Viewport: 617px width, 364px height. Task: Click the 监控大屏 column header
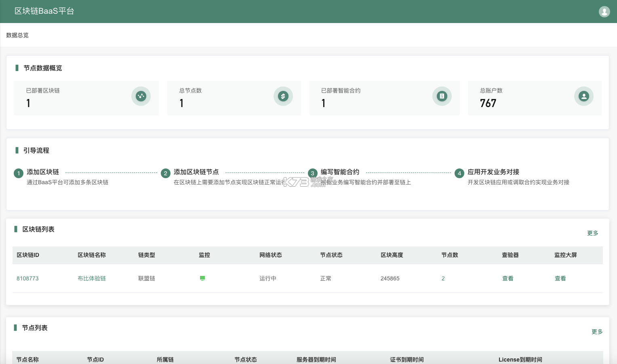tap(566, 255)
